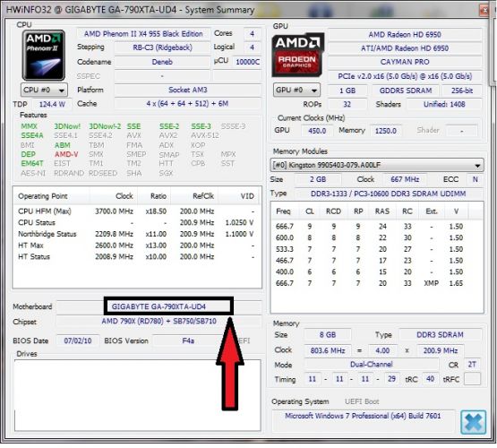Click the VID column header

point(239,196)
